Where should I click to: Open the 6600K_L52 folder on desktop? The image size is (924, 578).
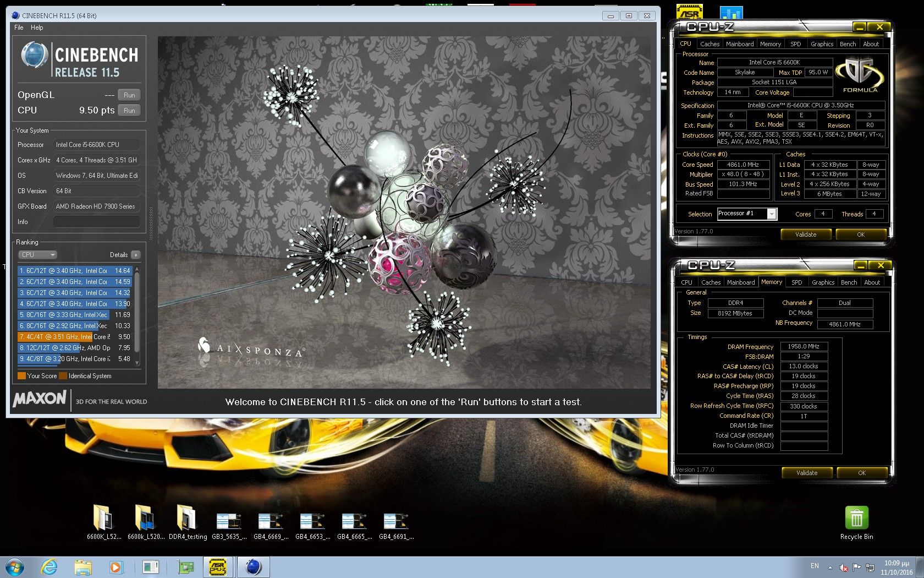click(x=103, y=521)
